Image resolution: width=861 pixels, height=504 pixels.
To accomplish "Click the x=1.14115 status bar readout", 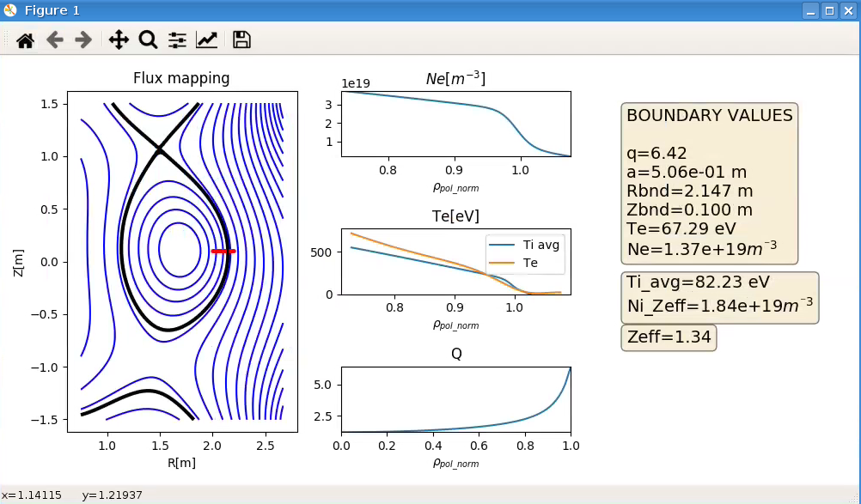I will 31,495.
